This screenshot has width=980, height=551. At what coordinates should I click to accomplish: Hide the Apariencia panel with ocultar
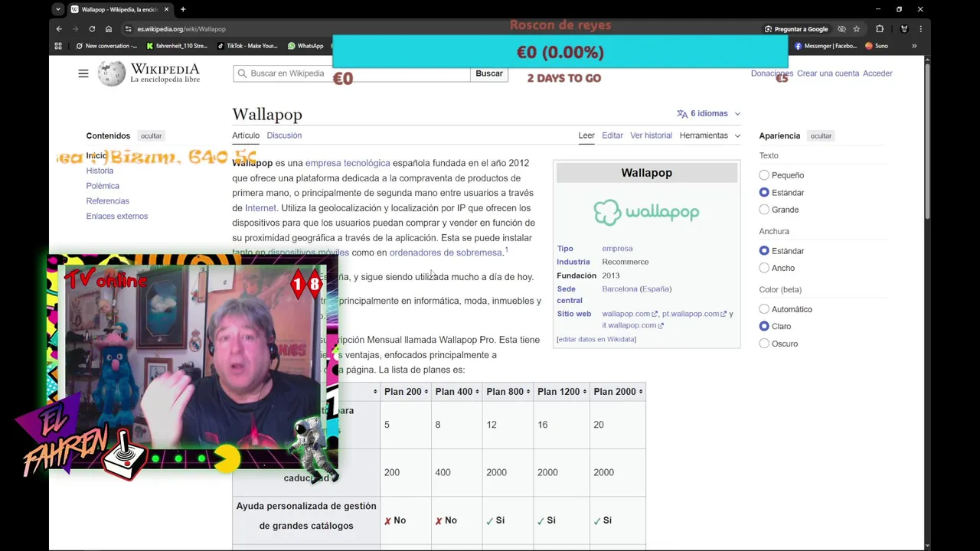click(x=821, y=135)
